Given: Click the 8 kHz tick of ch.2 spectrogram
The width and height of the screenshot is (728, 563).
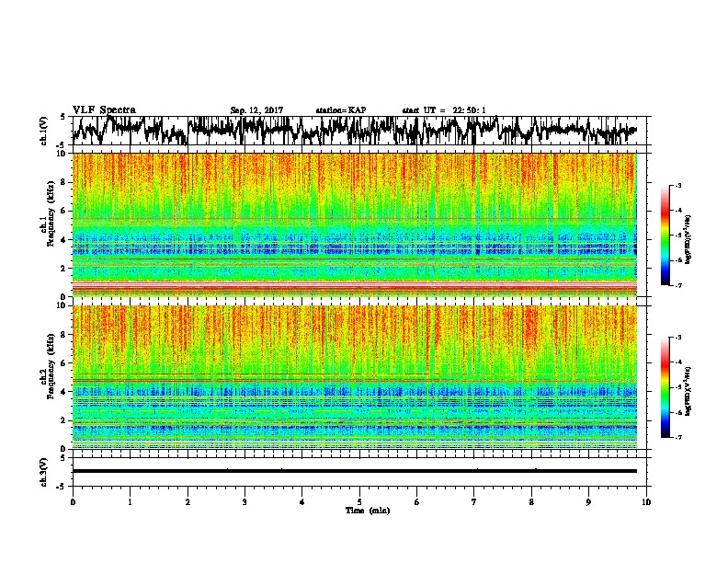Looking at the screenshot, I should pos(64,334).
